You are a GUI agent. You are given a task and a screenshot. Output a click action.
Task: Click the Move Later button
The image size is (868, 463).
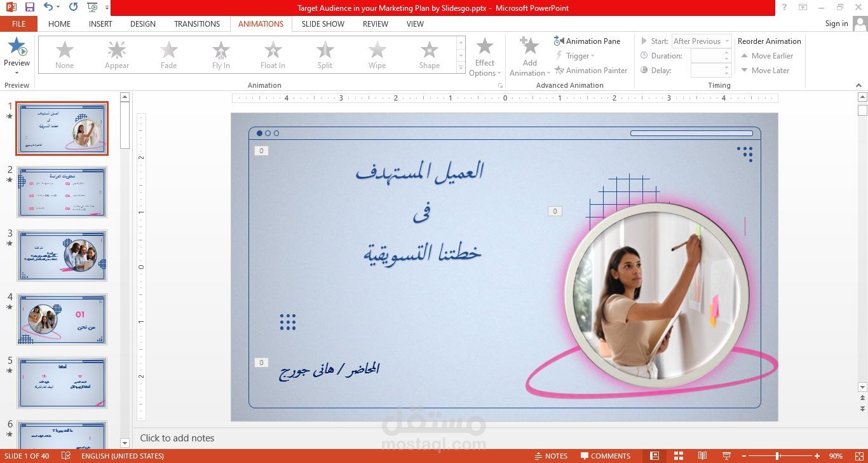[765, 71]
